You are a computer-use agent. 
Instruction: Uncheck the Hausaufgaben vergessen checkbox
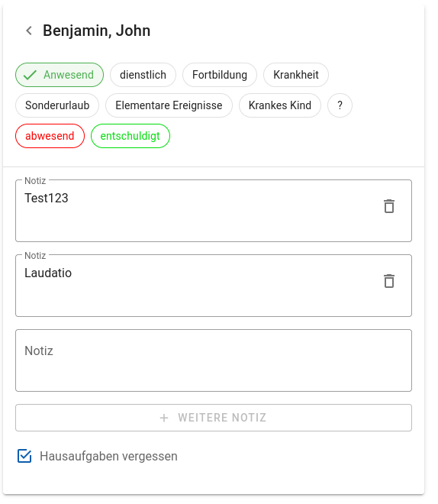pos(24,456)
